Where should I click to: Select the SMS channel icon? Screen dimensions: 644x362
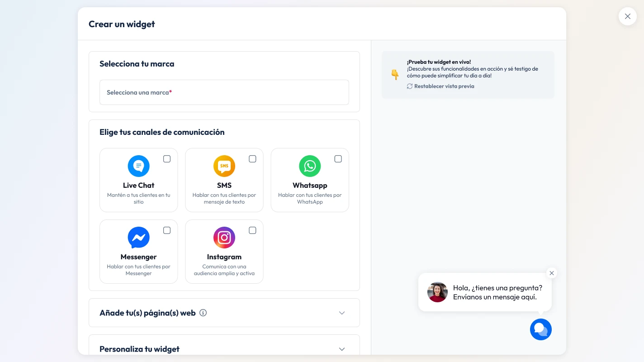click(224, 166)
